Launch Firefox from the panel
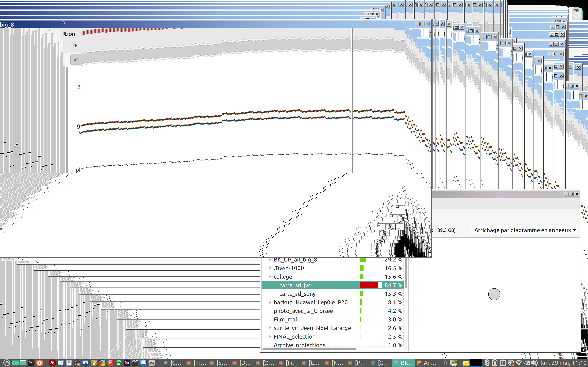 39,363
